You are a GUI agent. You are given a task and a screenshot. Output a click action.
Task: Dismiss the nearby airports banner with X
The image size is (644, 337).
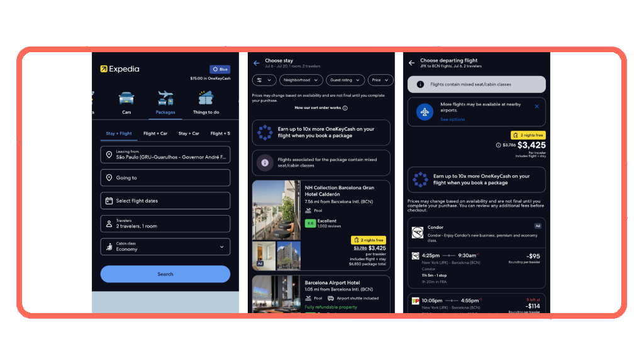tap(537, 106)
